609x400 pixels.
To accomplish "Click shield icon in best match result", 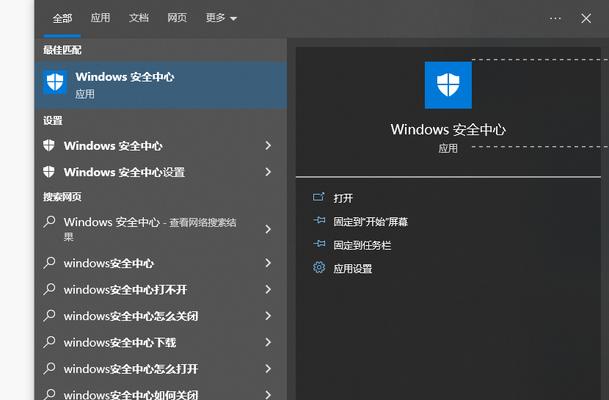I will pyautogui.click(x=55, y=82).
